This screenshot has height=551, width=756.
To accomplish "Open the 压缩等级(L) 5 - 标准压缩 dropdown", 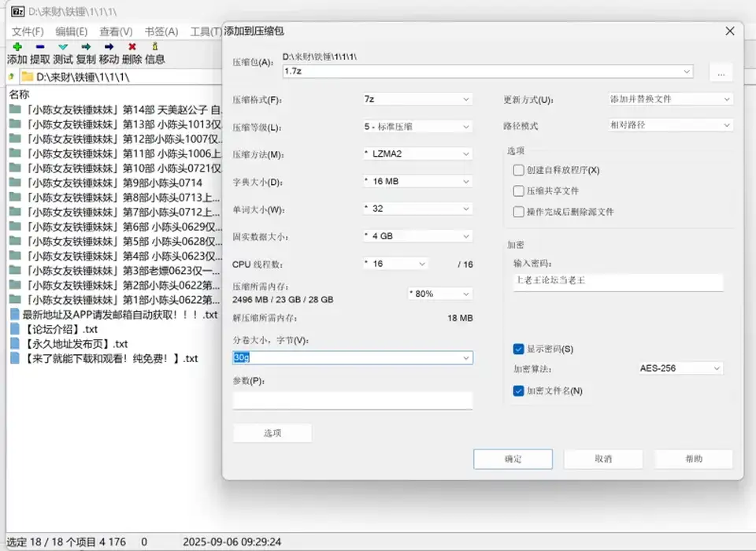I will [417, 127].
